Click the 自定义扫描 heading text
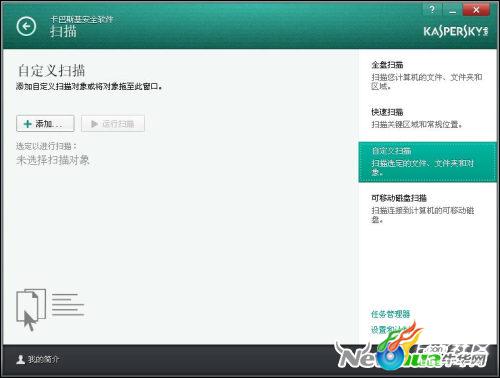 (51, 70)
